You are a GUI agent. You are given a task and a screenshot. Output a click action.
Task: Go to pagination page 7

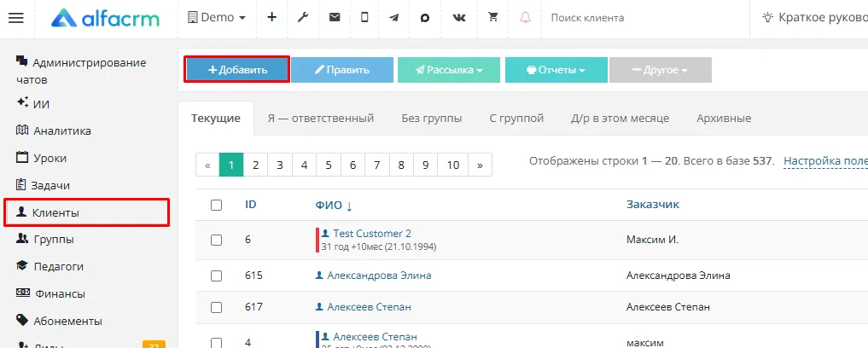[377, 165]
